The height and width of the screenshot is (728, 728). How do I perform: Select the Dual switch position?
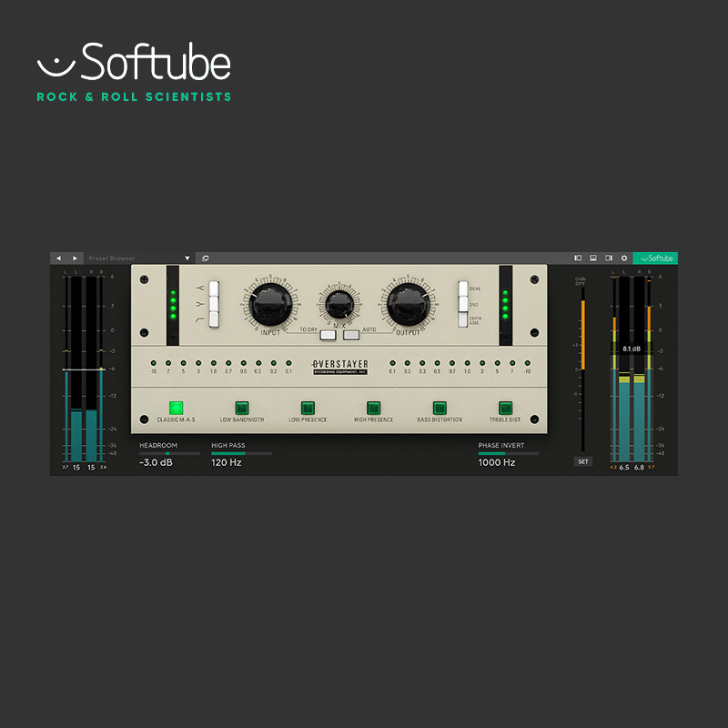(463, 288)
